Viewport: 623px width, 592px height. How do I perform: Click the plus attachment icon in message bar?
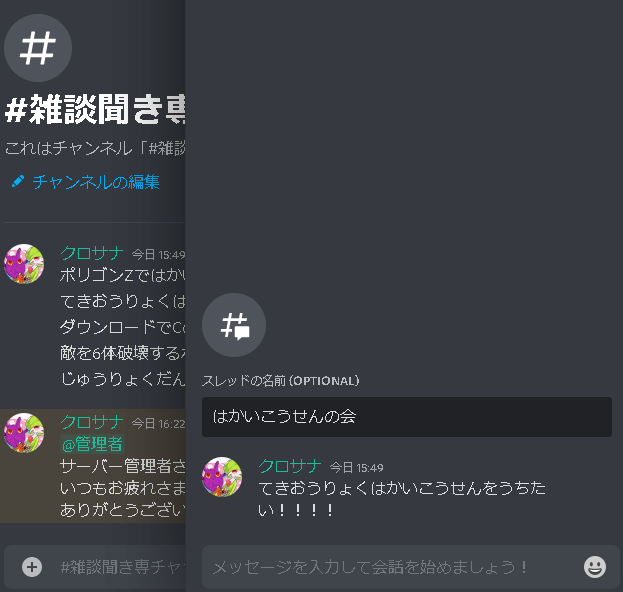click(32, 567)
